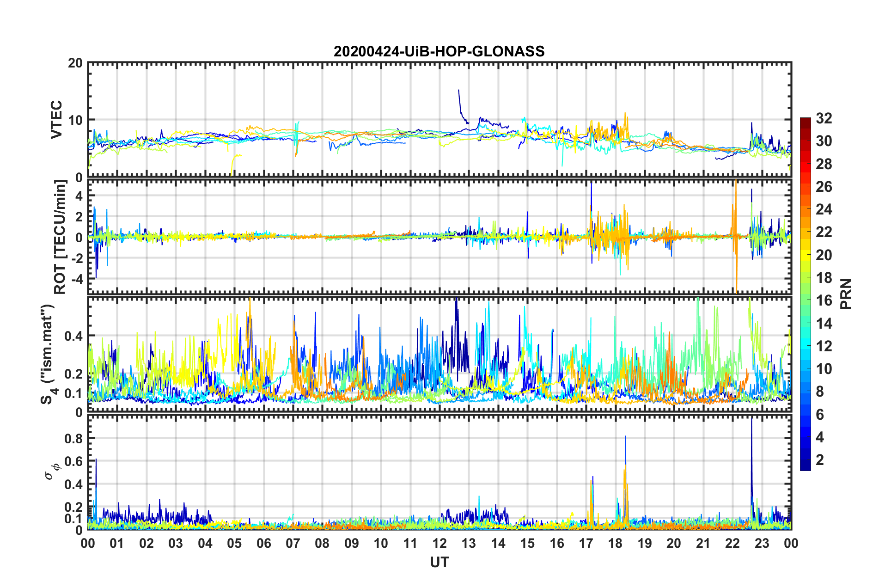This screenshot has height=588, width=879.
Task: Click sigma phi axis tick label 0.8
Action: (x=73, y=438)
